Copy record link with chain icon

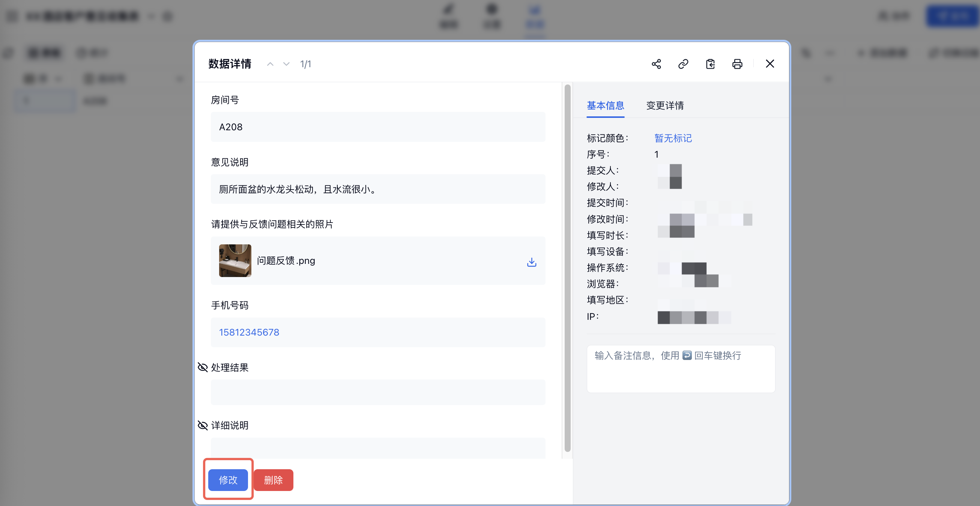(683, 64)
